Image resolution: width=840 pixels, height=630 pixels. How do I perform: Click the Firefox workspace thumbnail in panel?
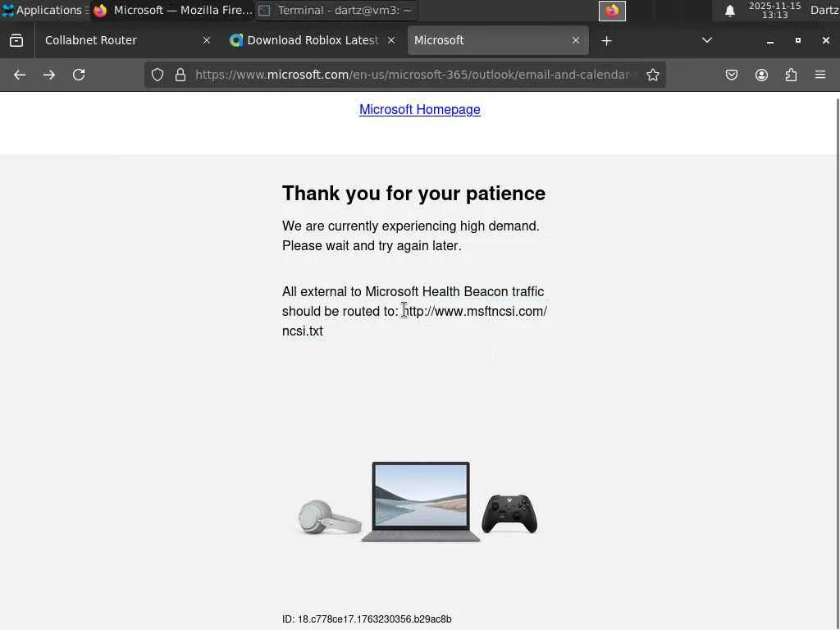(x=612, y=11)
